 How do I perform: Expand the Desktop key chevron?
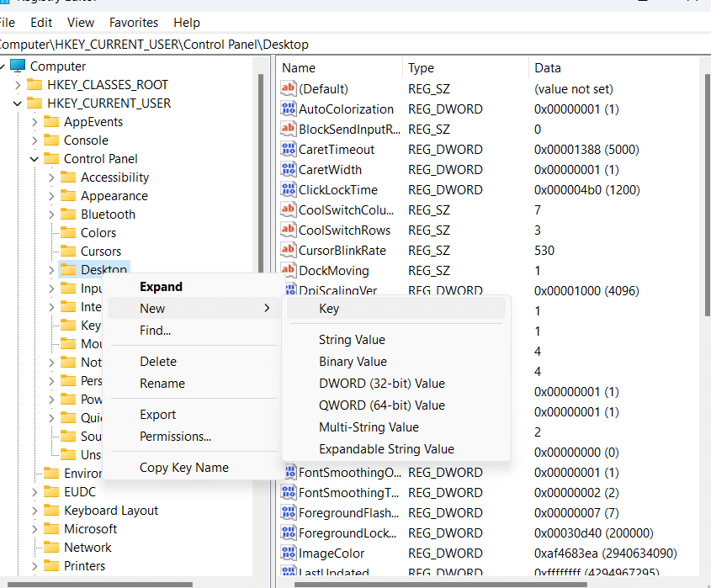[x=51, y=270]
